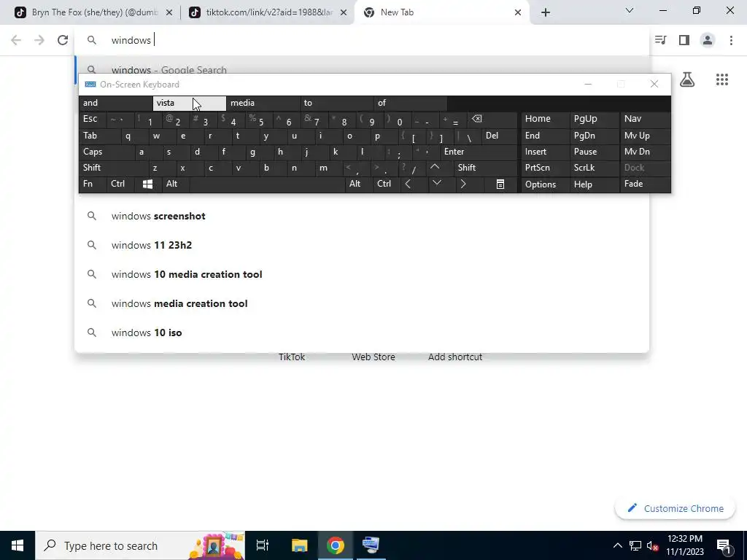The image size is (747, 560).
Task: Toggle the right Shift key
Action: click(x=485, y=168)
